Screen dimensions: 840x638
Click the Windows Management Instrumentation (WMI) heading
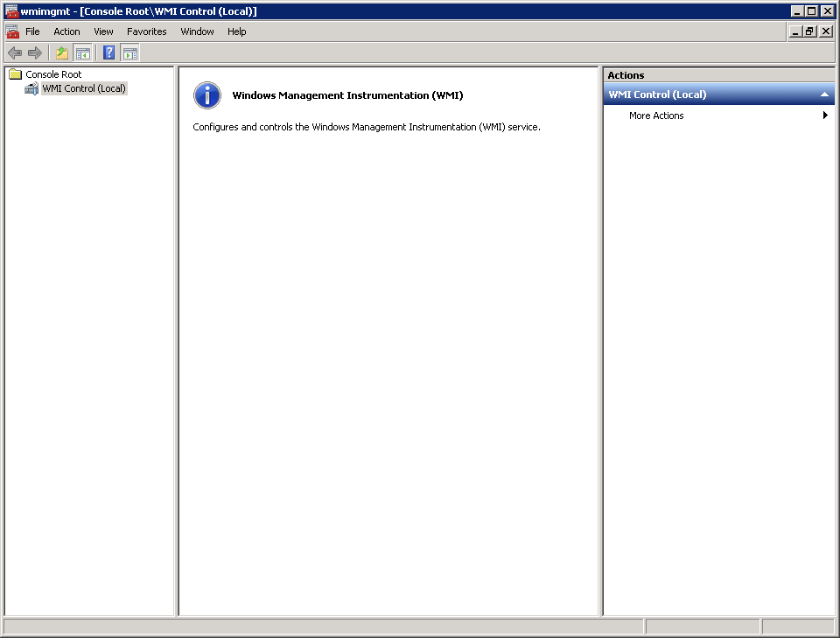[x=347, y=95]
